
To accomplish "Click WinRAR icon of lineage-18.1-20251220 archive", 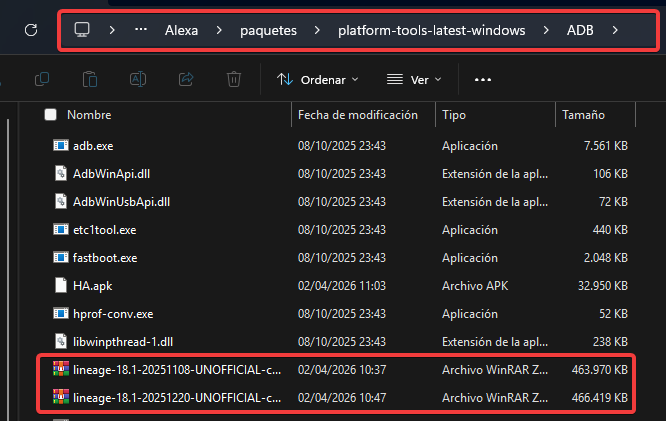I will pos(61,397).
